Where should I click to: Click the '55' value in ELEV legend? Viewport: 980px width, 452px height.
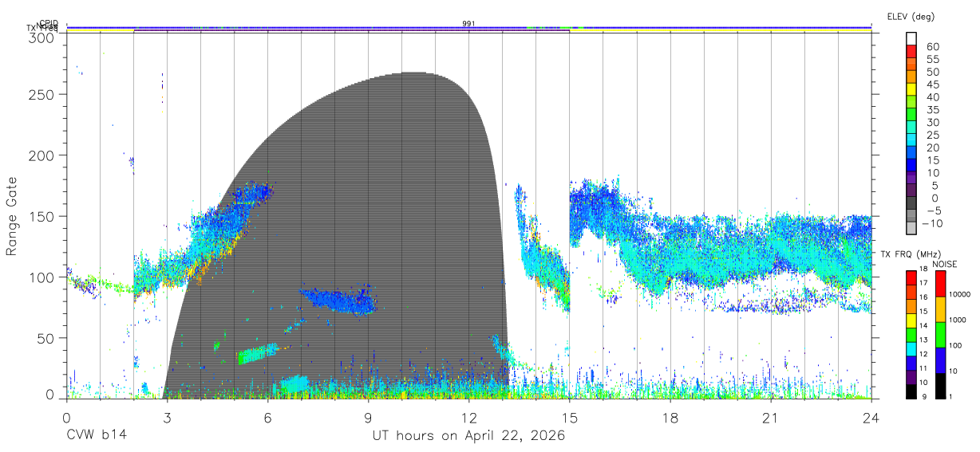tap(932, 59)
